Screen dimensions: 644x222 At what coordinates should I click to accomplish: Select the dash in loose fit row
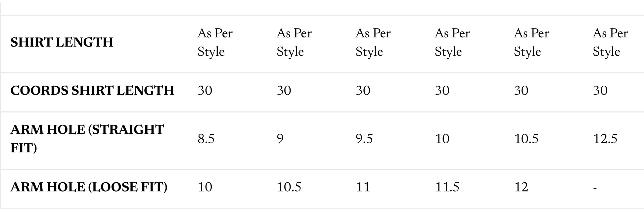click(595, 188)
